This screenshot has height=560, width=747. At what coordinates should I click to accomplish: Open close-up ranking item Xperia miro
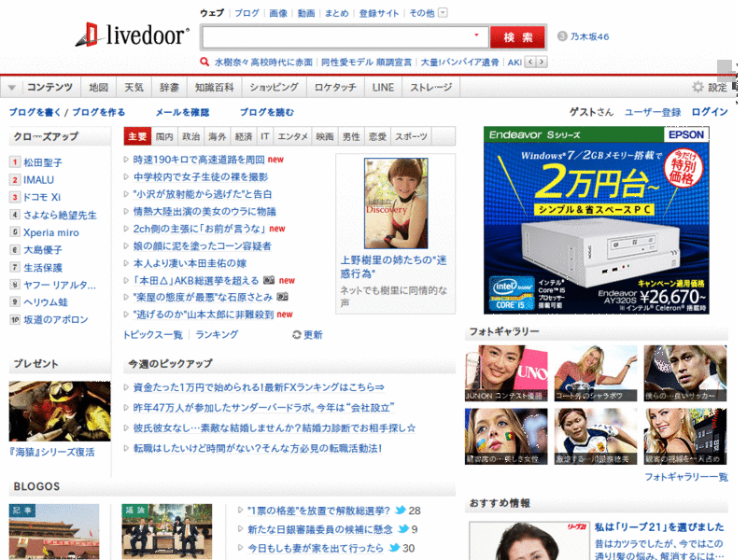[51, 232]
